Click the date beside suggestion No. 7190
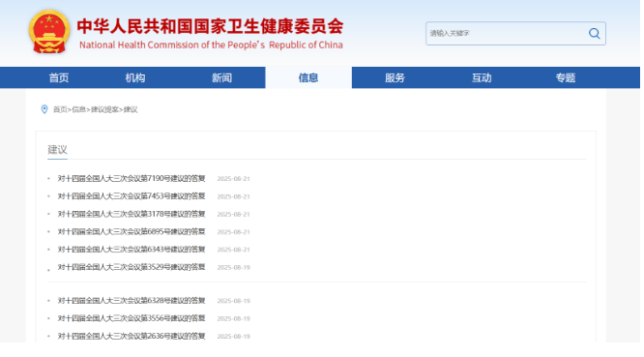The image size is (644, 357). click(x=233, y=179)
